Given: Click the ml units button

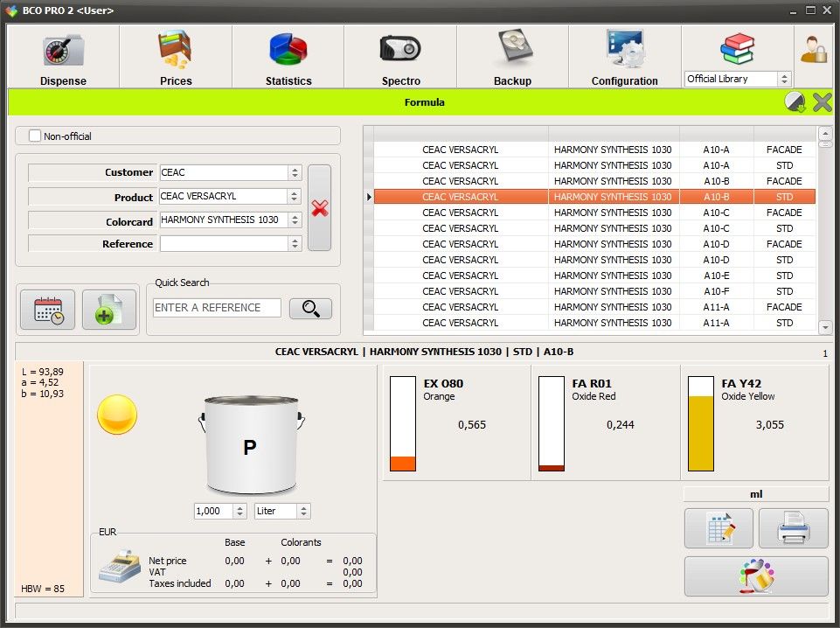Looking at the screenshot, I should pos(756,494).
